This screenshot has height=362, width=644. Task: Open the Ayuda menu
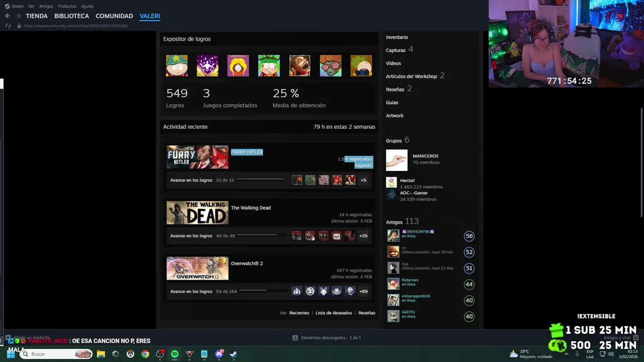pos(87,6)
